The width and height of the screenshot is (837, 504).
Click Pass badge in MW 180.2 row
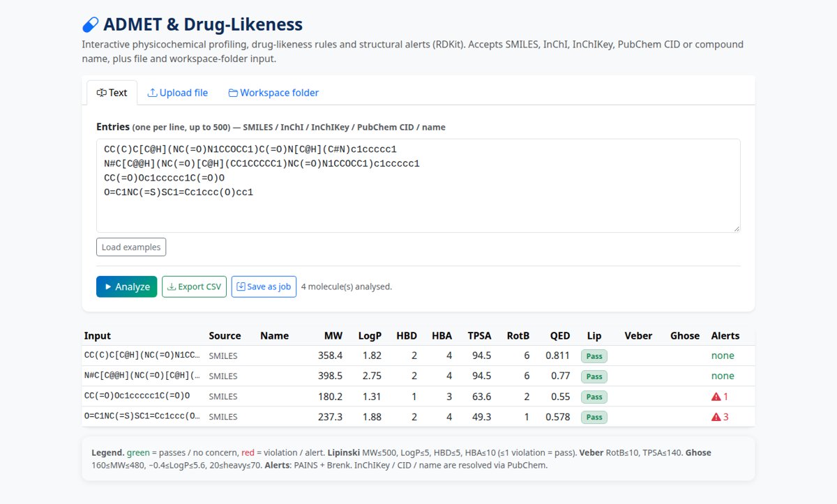594,397
